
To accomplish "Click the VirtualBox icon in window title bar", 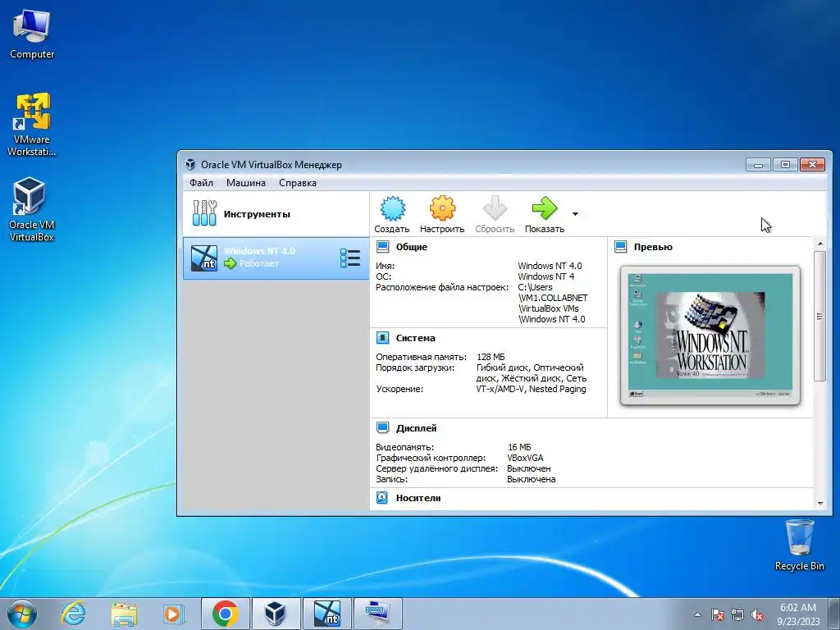I will coord(190,164).
